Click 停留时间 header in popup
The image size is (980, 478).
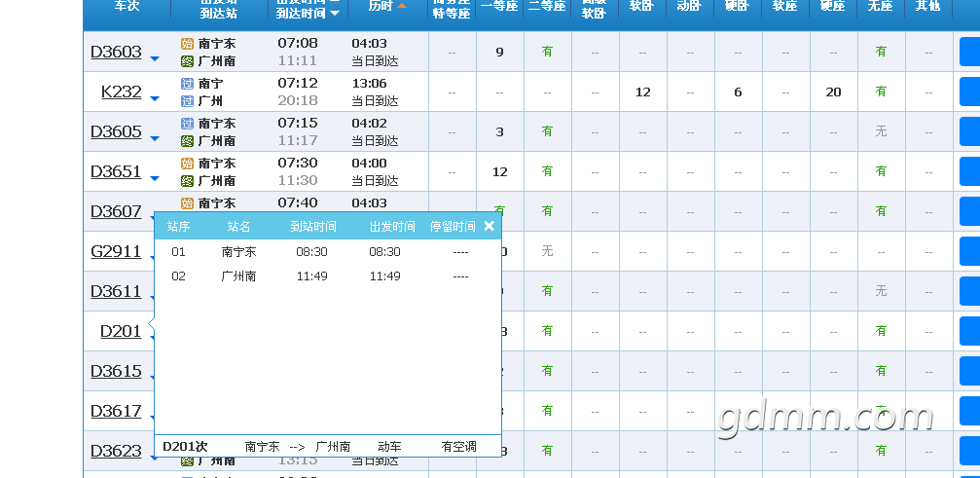click(x=453, y=226)
